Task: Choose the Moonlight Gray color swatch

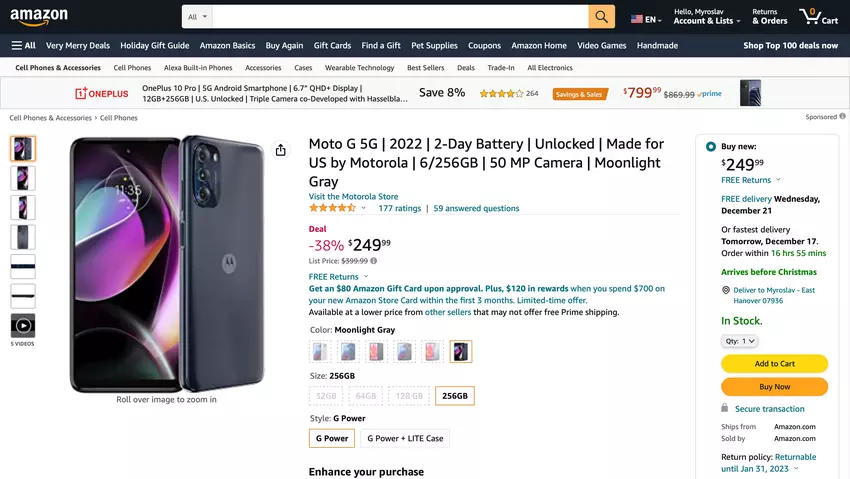Action: pos(461,351)
